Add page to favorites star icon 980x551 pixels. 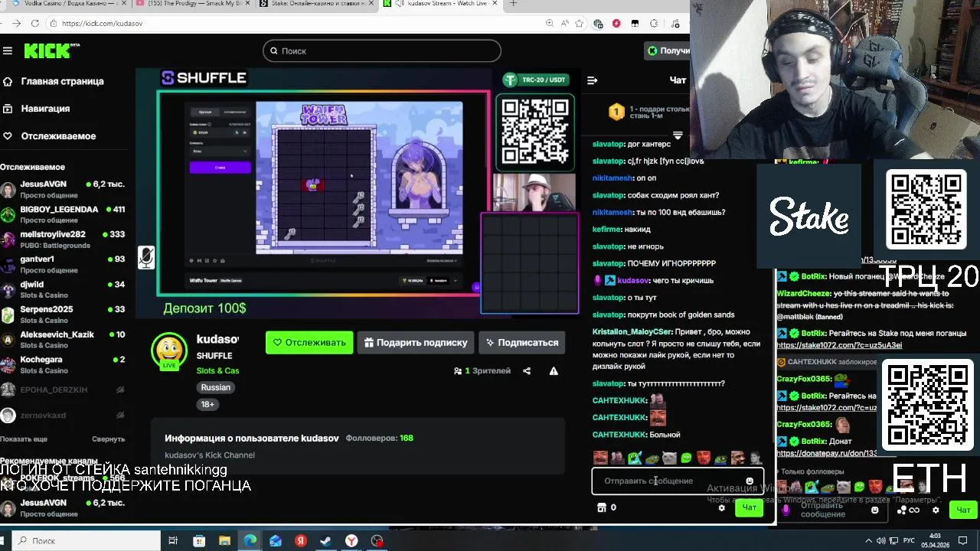[x=580, y=24]
